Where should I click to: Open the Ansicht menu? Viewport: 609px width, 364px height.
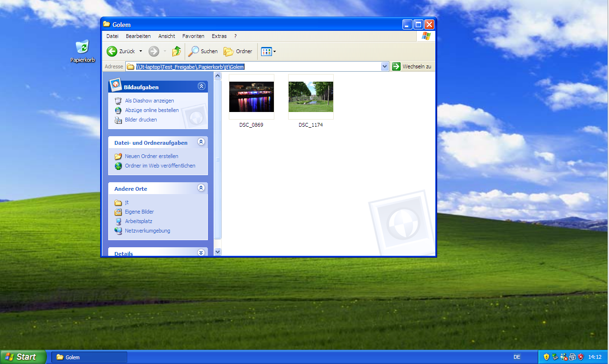click(x=167, y=36)
